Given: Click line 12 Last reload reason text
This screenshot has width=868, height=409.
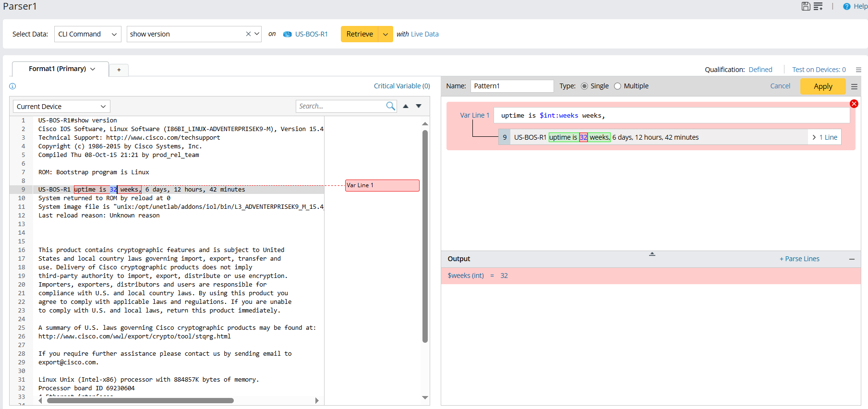Looking at the screenshot, I should point(99,216).
